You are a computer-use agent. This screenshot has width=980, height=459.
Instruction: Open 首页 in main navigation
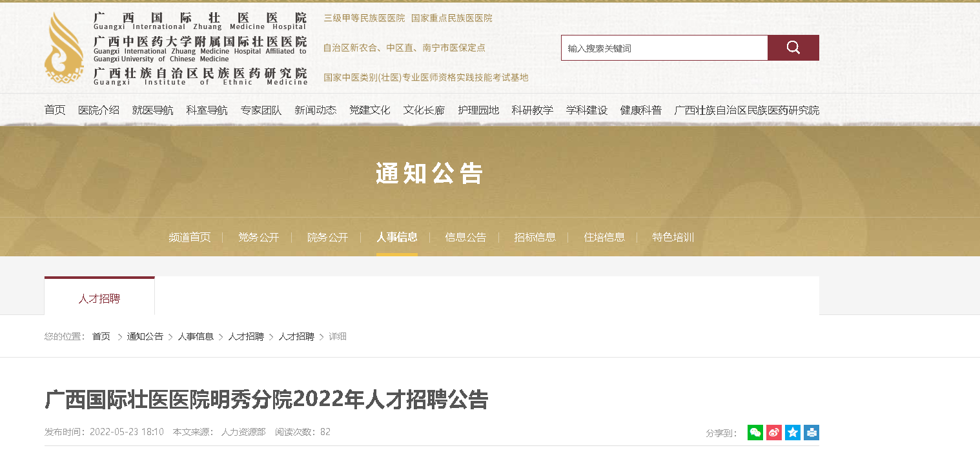[55, 110]
